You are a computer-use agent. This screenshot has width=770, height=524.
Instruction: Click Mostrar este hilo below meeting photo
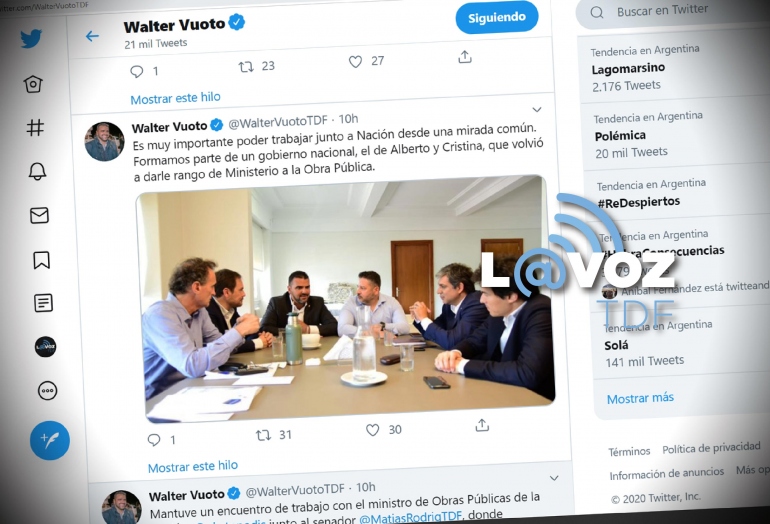pos(192,466)
